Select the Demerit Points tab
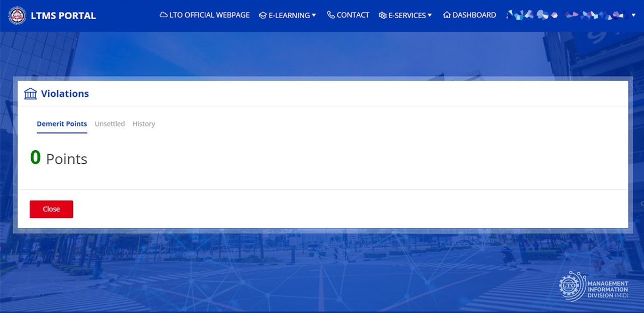Viewport: 644px width, 313px height. [x=62, y=124]
